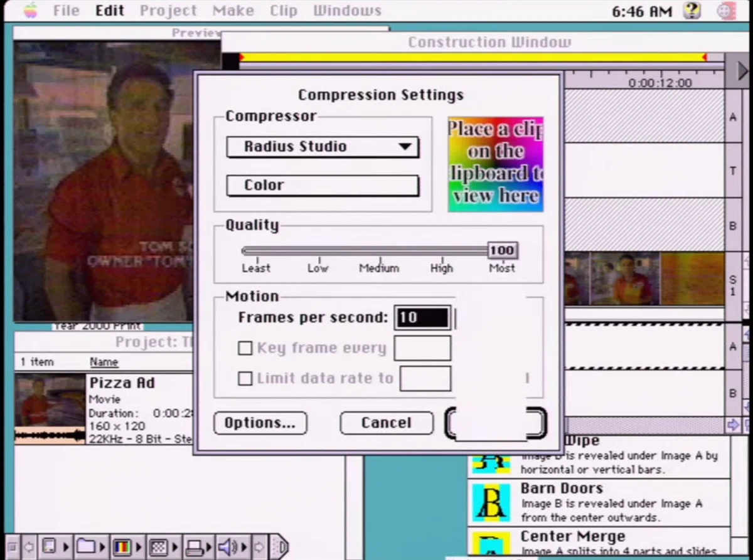Expand the color depth module popup arrow
This screenshot has width=753, height=560.
point(139,546)
